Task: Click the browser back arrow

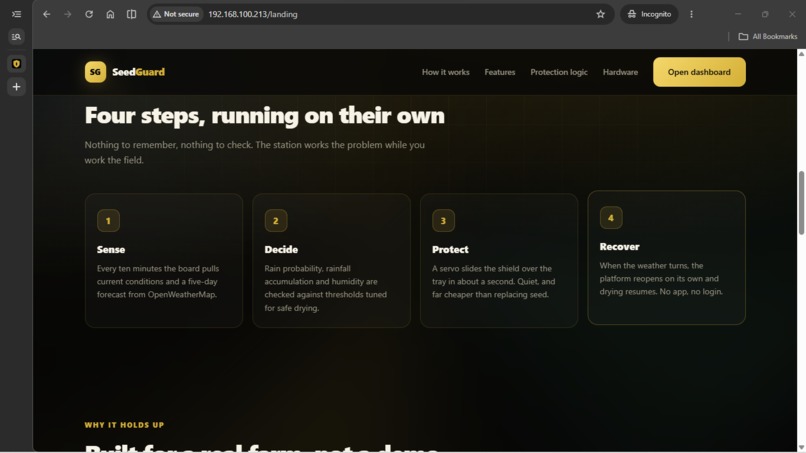Action: (47, 14)
